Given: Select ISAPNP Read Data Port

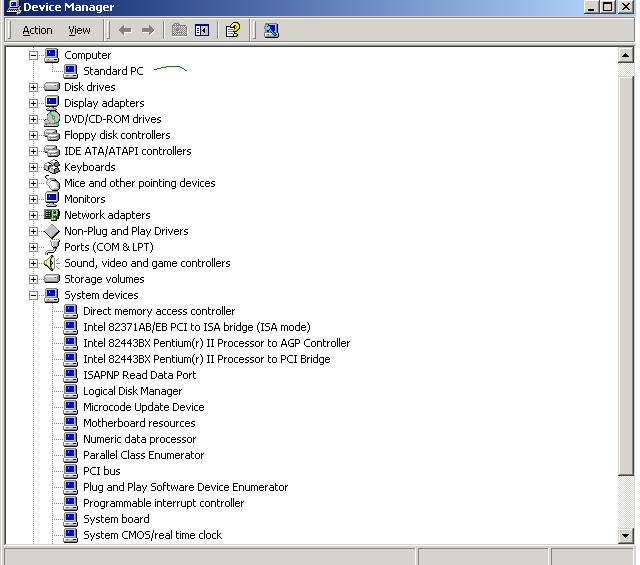Looking at the screenshot, I should (x=140, y=375).
